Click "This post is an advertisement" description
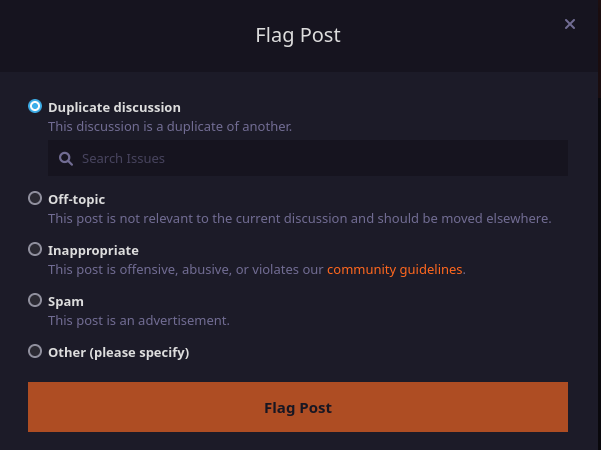601x450 pixels. (139, 320)
